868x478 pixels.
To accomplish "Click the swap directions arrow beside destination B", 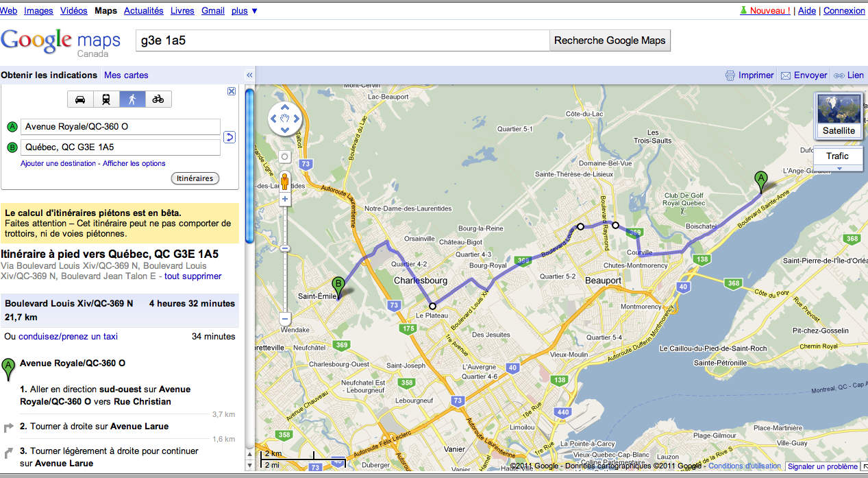I will point(229,137).
